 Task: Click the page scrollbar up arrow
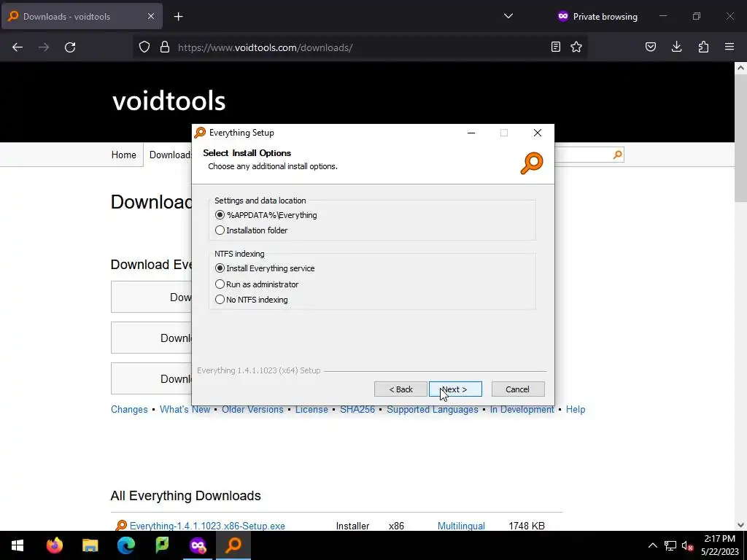point(740,68)
